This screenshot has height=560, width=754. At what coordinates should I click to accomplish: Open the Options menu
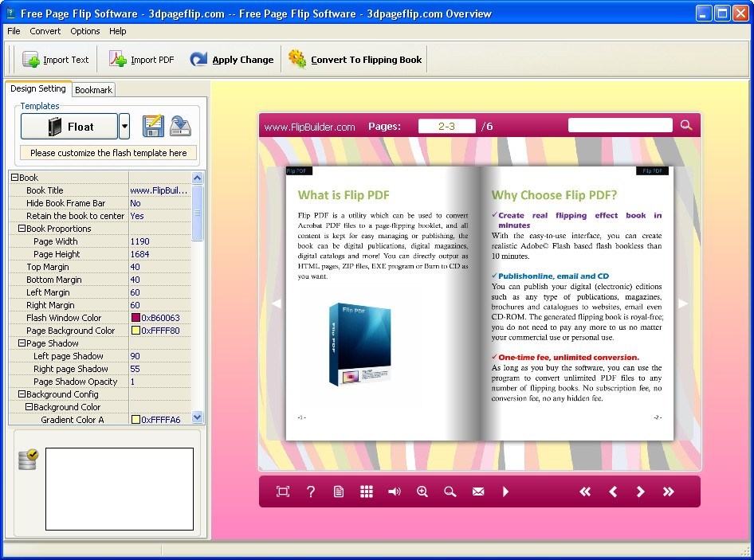pyautogui.click(x=84, y=31)
